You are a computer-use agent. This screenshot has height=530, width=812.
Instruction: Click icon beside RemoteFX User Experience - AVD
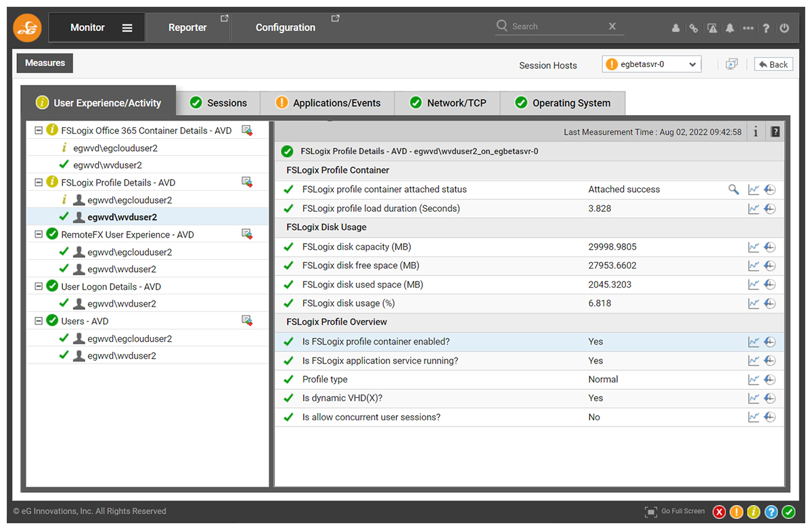click(247, 234)
